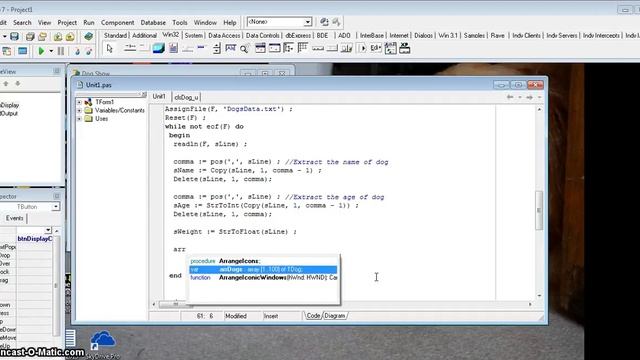Click the Save All toolbar icon

pyautogui.click(x=30, y=37)
